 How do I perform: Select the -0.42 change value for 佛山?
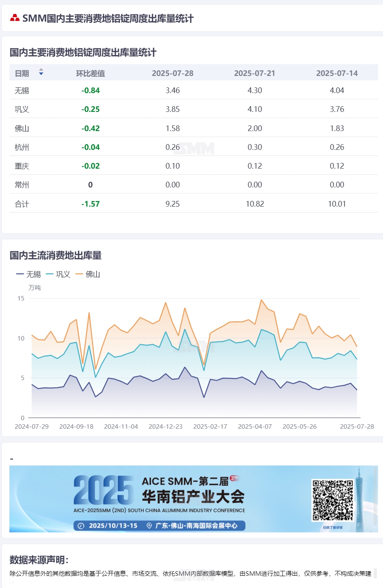[x=91, y=129]
